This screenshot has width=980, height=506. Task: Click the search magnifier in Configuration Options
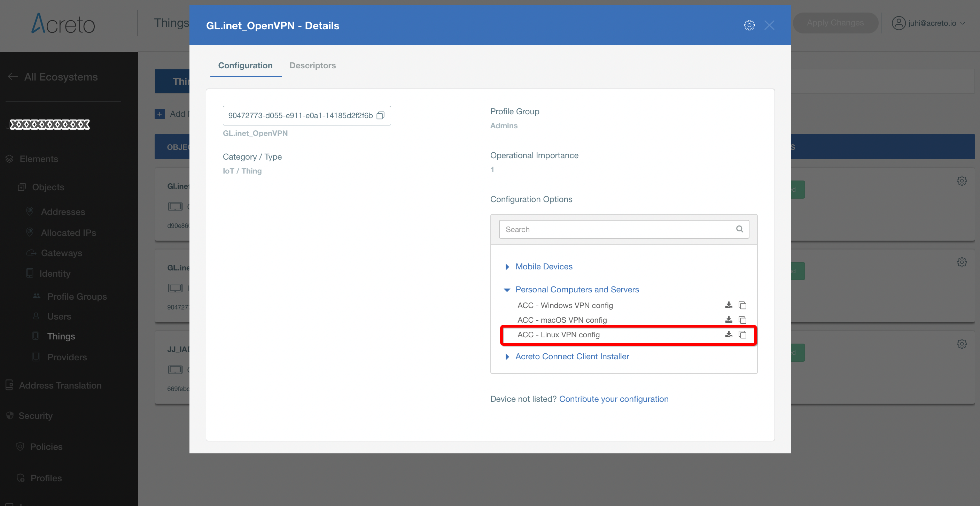coord(740,229)
